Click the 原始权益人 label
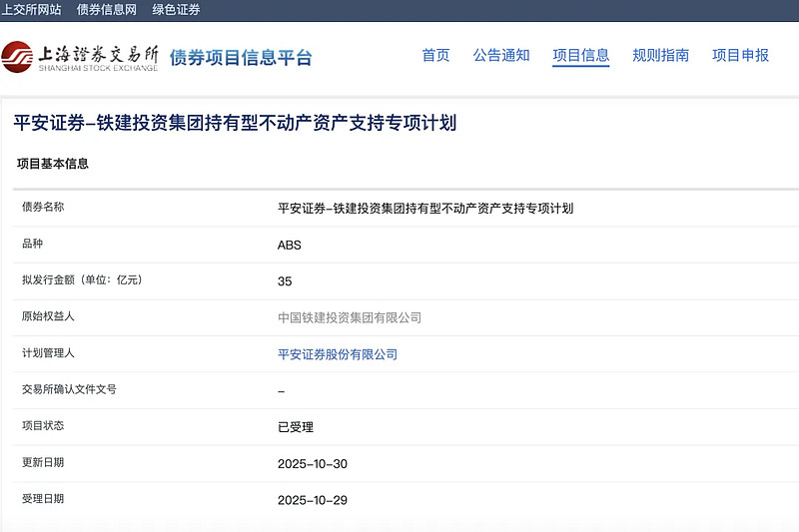 (x=48, y=316)
